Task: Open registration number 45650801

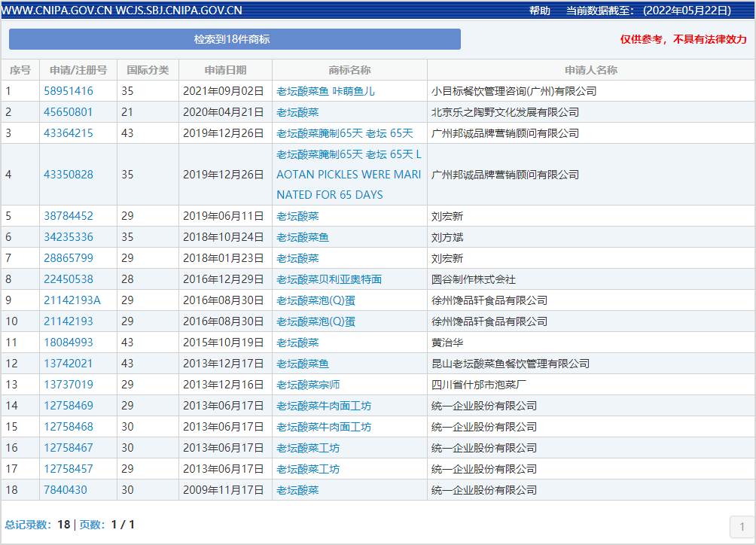Action: pos(68,112)
